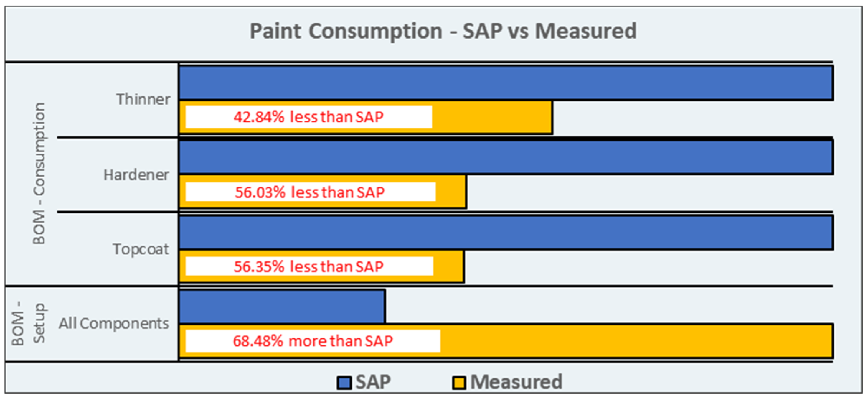The image size is (868, 400).
Task: Click the 'Hardener' category axis label
Action: 136,175
